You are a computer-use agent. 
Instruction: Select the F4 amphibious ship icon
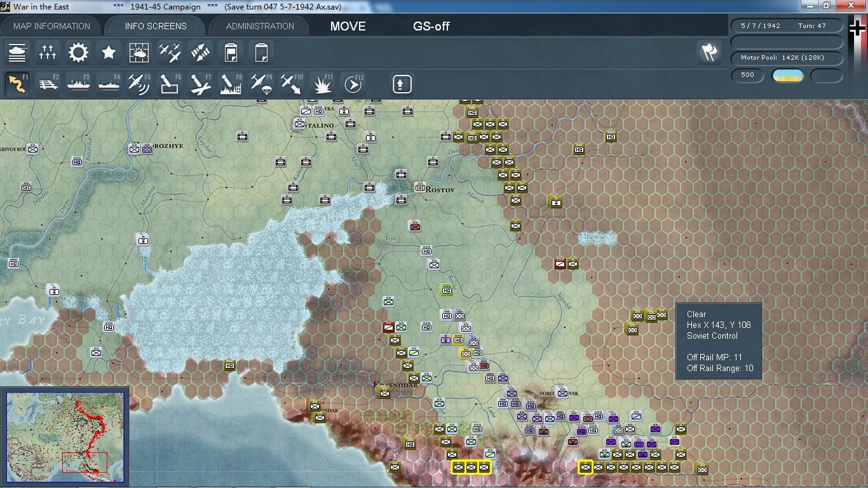(109, 84)
